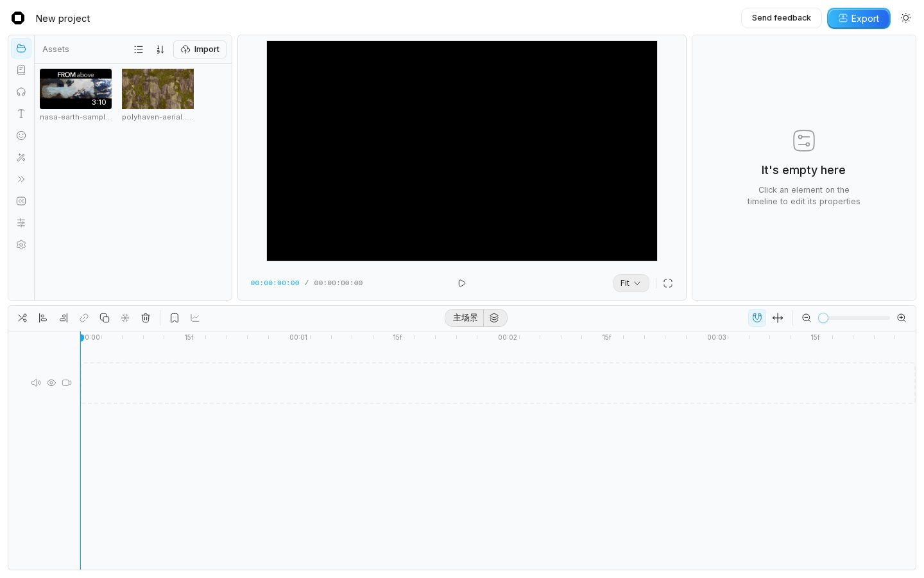Zoom in the timeline with plus magnifier
Image resolution: width=924 pixels, height=578 pixels.
click(x=902, y=318)
